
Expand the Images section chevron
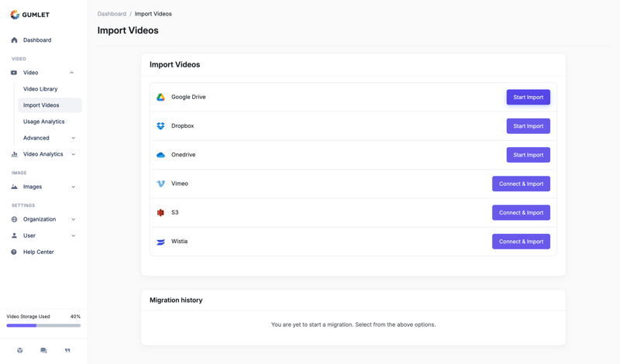[x=73, y=187]
